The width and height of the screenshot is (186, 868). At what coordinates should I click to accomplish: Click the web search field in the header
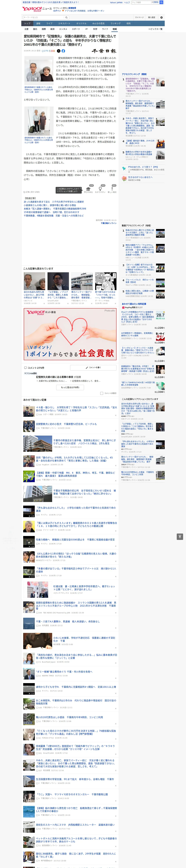click(x=141, y=2)
